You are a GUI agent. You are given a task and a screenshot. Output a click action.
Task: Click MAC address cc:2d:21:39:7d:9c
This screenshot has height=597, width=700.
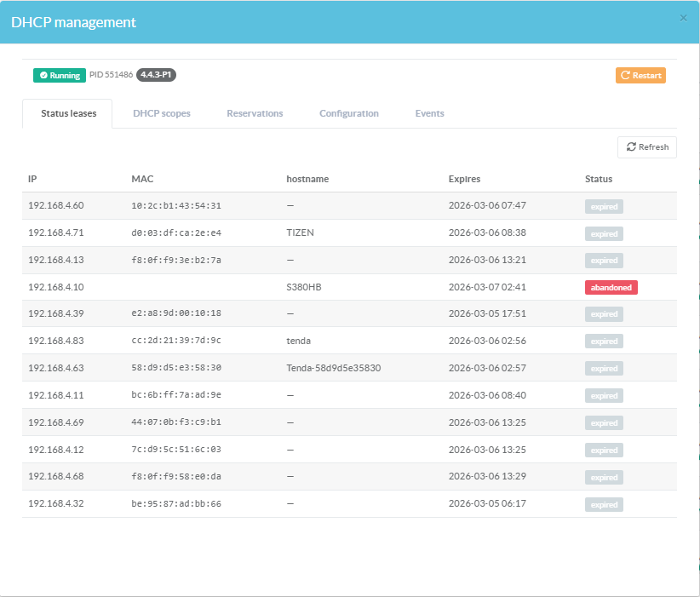(176, 342)
